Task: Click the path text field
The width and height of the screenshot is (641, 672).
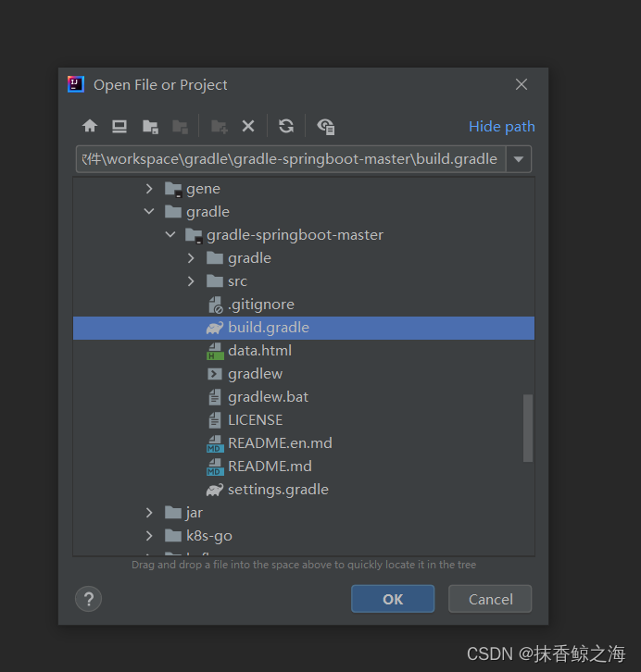Action: pyautogui.click(x=291, y=159)
